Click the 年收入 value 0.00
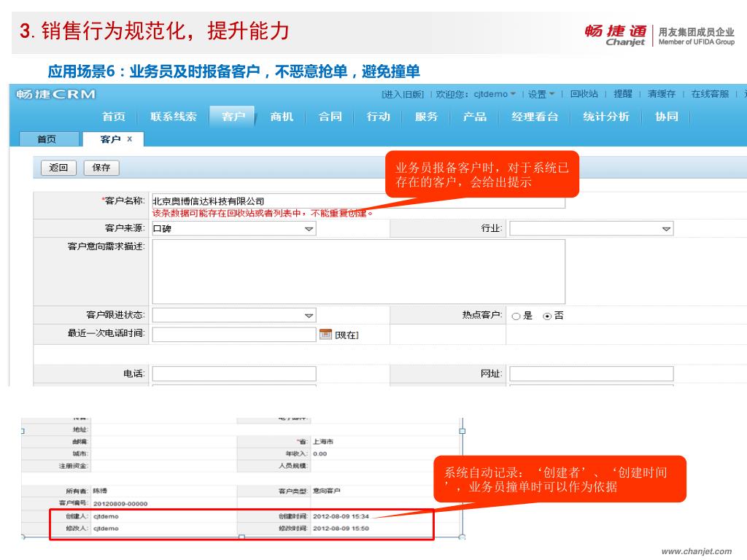 pyautogui.click(x=320, y=454)
